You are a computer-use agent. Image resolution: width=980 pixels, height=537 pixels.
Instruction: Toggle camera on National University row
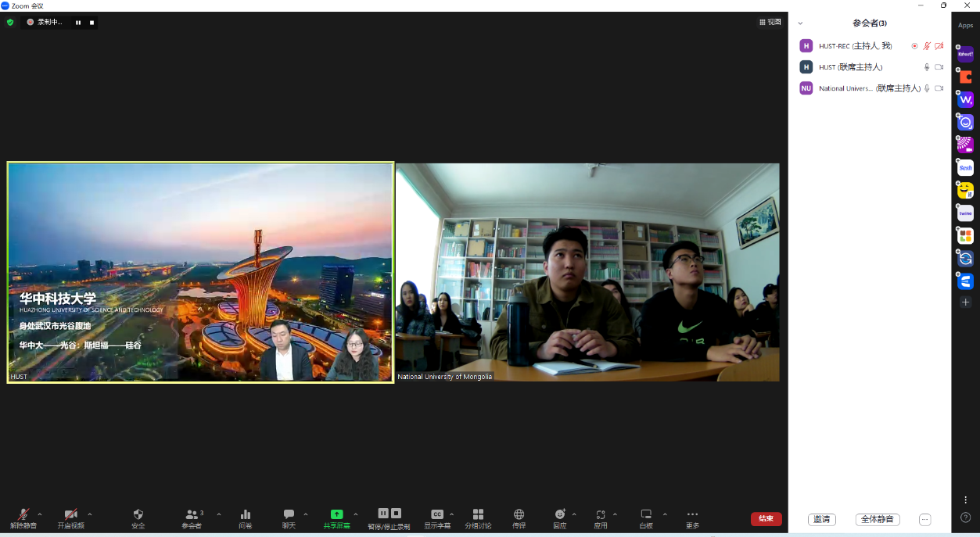pyautogui.click(x=939, y=88)
